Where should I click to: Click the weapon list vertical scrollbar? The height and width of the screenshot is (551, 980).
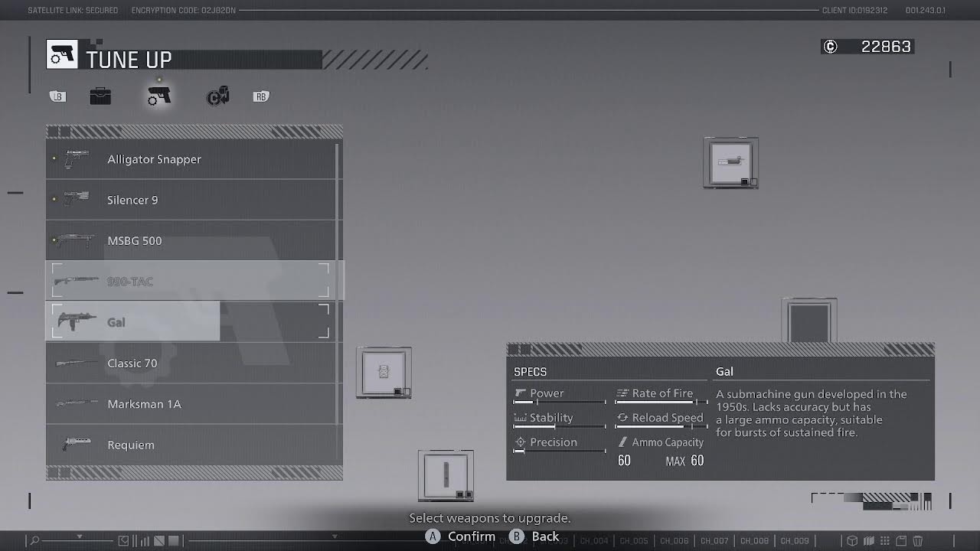[338, 302]
